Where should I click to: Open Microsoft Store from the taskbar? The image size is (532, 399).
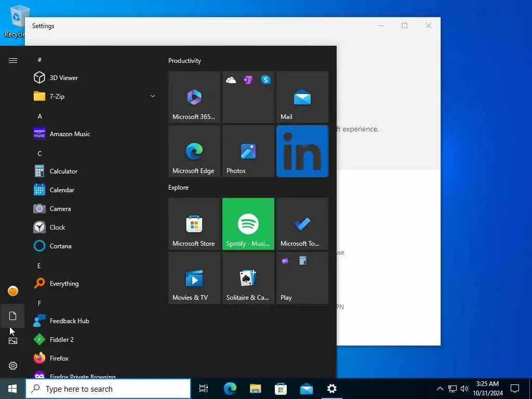(x=281, y=389)
